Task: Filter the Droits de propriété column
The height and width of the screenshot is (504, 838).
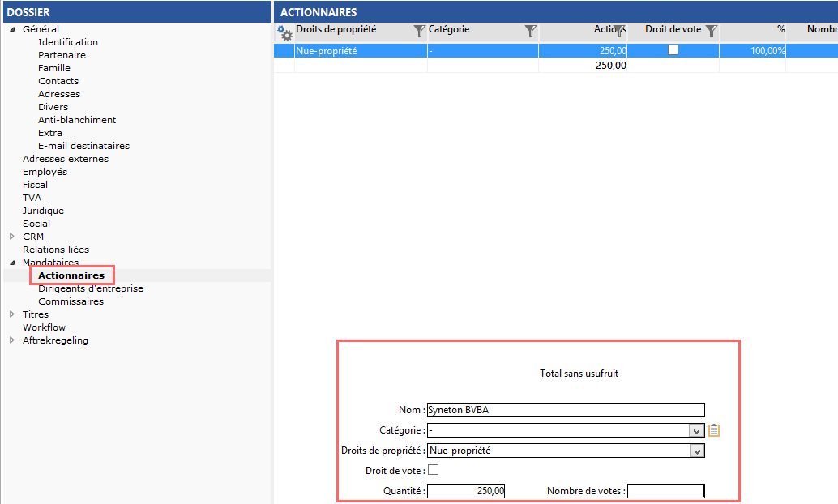Action: pos(419,31)
